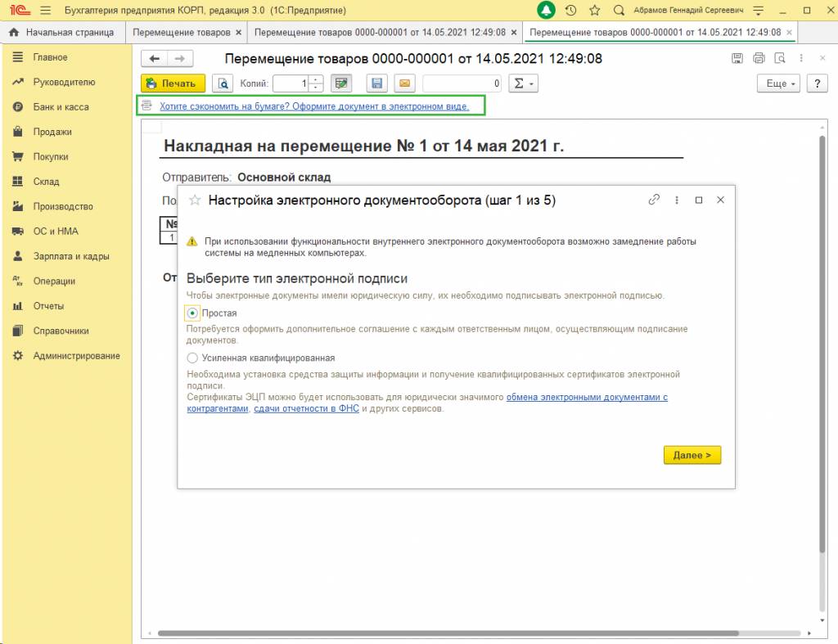838x644 pixels.
Task: Click the print preview icon next to Печать
Action: tap(223, 83)
